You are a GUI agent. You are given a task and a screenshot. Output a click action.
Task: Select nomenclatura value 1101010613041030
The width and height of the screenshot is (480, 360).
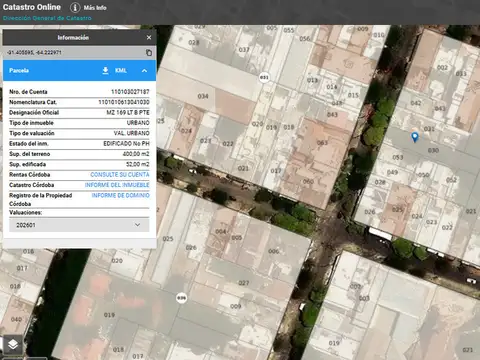tap(124, 102)
